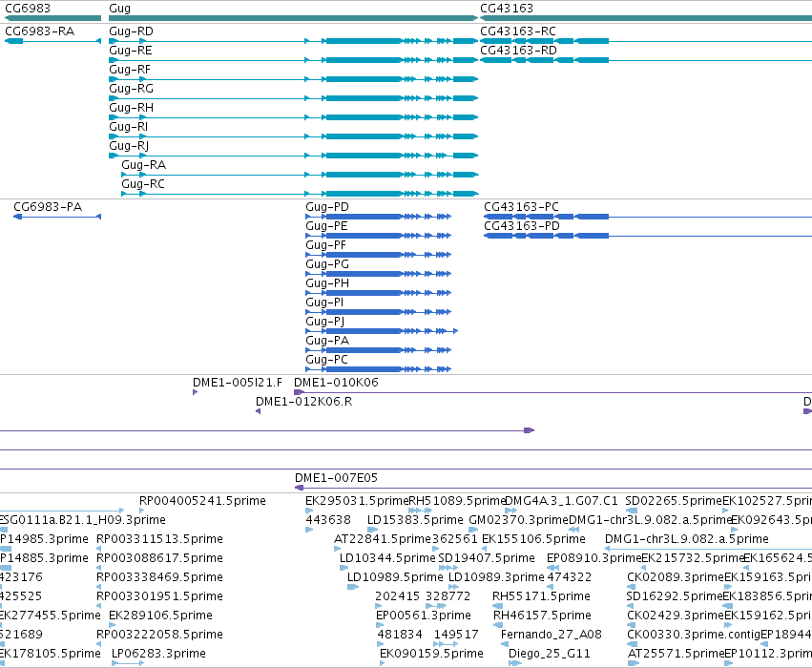Select the Gug-PH protein label

tap(327, 283)
